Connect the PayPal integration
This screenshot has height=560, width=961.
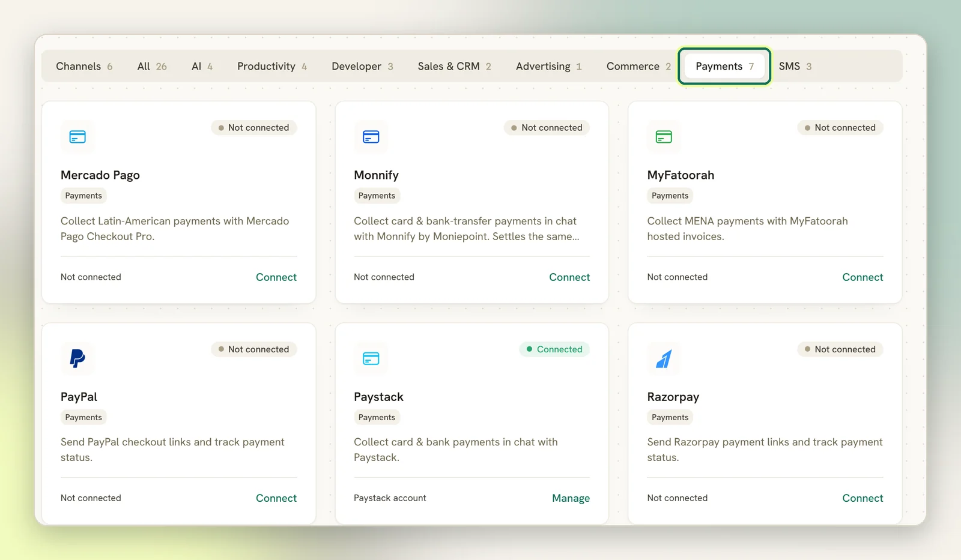point(276,498)
